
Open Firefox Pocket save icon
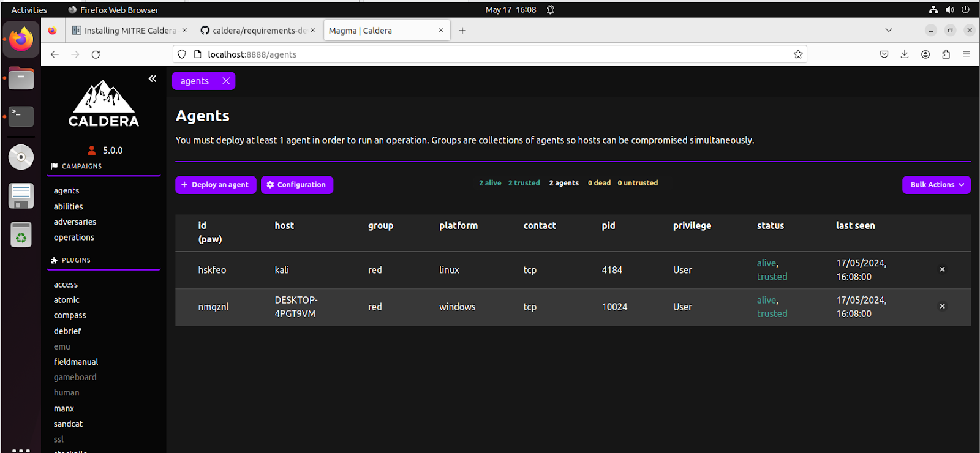[x=884, y=54]
